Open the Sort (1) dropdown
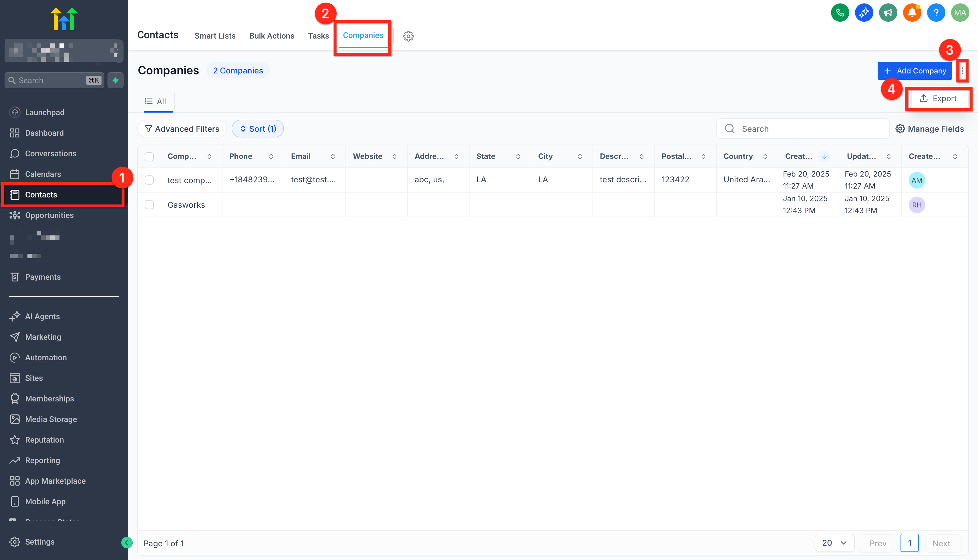Image resolution: width=978 pixels, height=560 pixels. [x=257, y=129]
